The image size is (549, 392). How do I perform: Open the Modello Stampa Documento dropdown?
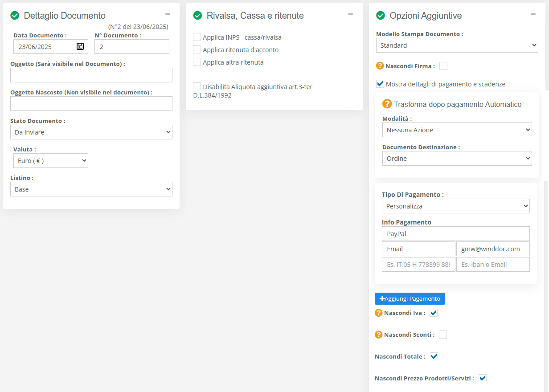tap(457, 45)
